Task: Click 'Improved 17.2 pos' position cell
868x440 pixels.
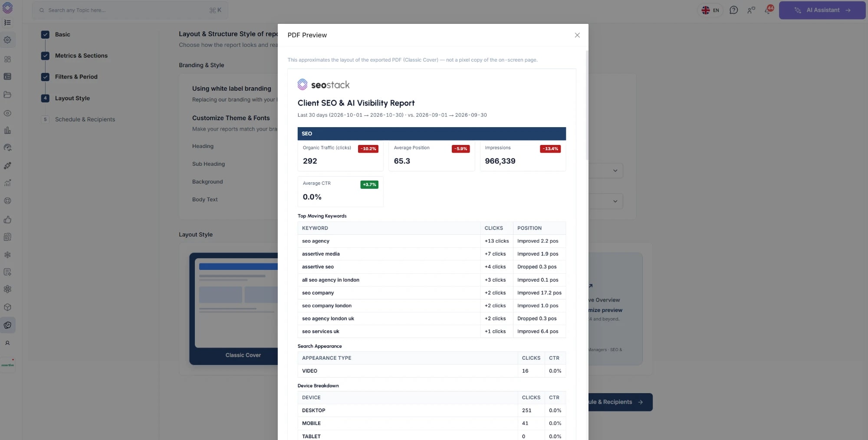Action: (x=539, y=293)
